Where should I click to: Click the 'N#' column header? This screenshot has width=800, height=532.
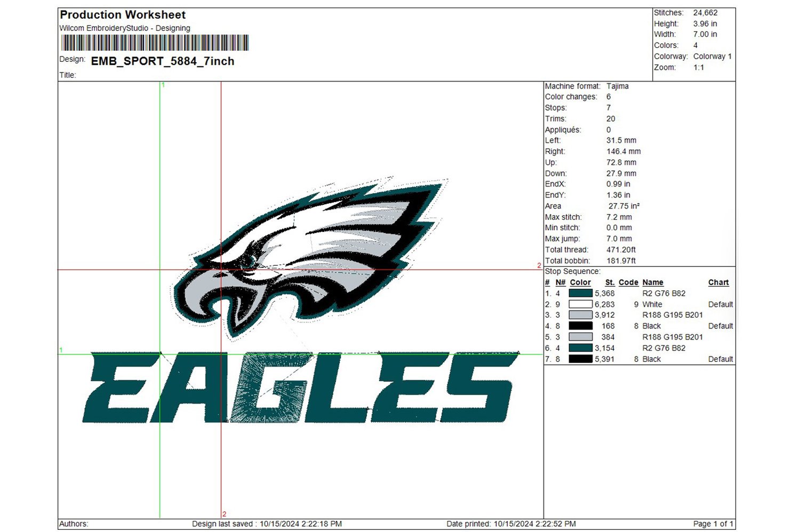[561, 283]
